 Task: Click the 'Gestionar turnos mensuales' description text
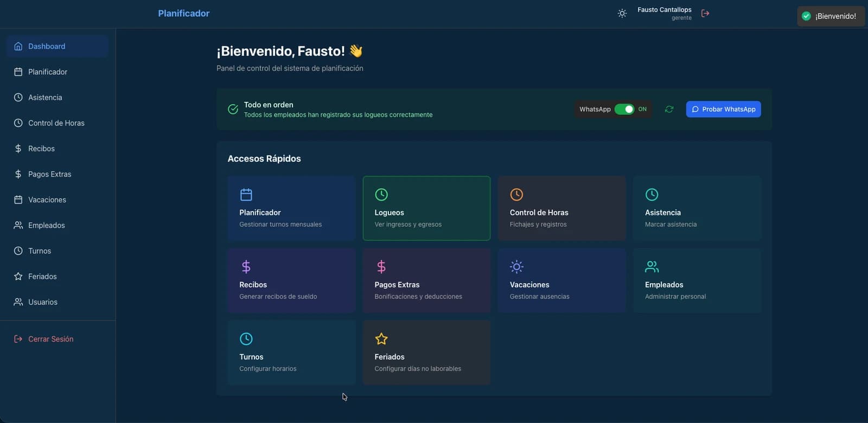click(280, 225)
